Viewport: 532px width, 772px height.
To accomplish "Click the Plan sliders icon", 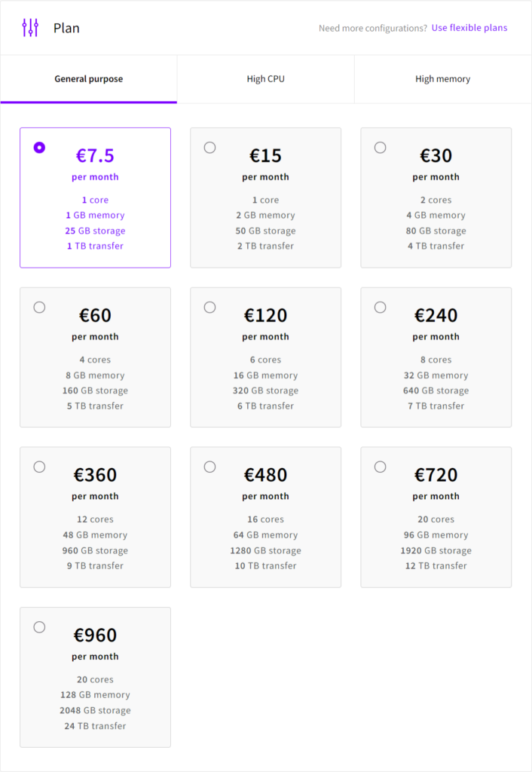I will click(x=30, y=28).
